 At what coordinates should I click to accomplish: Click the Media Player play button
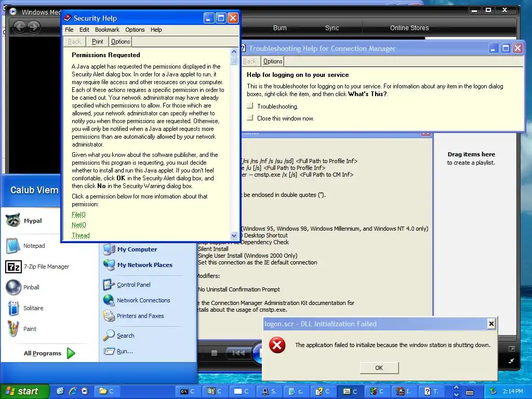tap(258, 353)
